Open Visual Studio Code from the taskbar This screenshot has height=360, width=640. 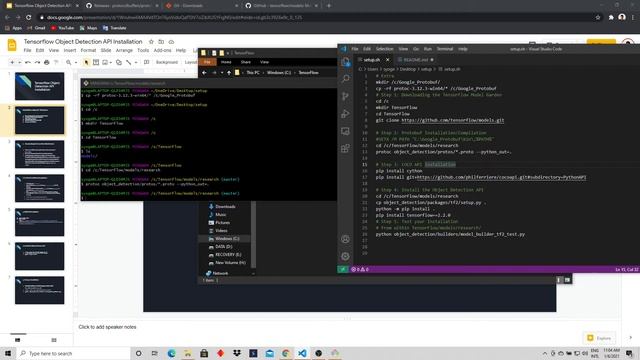pyautogui.click(x=302, y=353)
